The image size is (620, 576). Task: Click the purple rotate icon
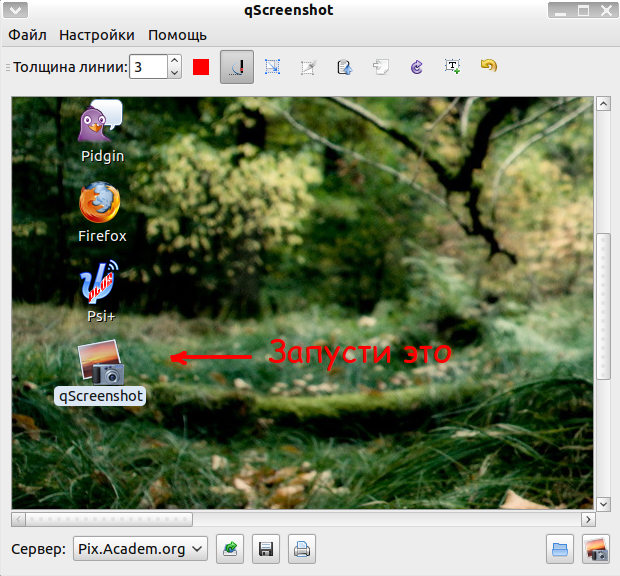coord(416,67)
